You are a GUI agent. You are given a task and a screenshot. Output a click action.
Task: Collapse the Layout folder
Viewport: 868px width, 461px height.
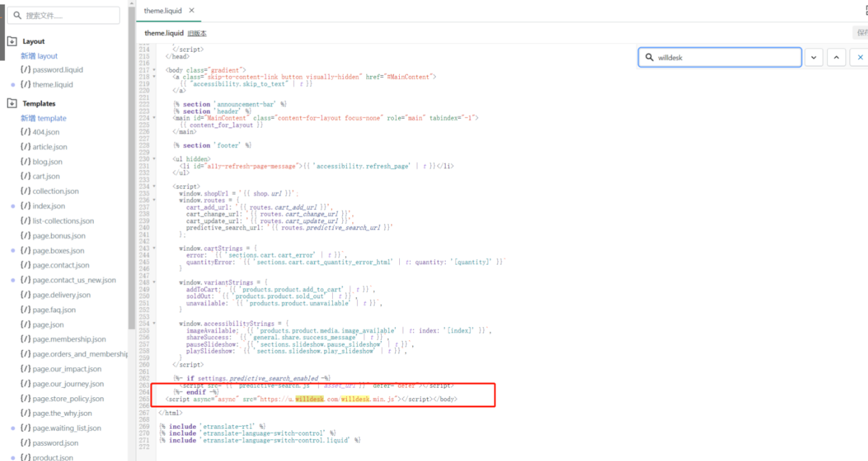[11, 41]
